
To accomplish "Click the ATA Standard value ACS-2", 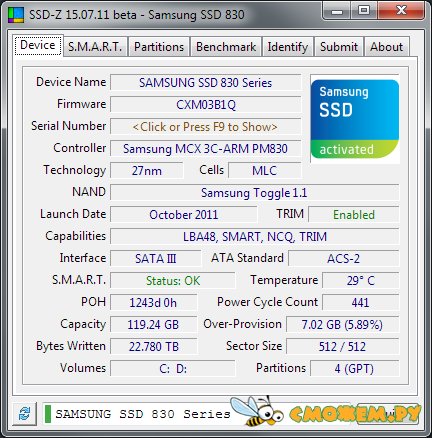I will (344, 259).
